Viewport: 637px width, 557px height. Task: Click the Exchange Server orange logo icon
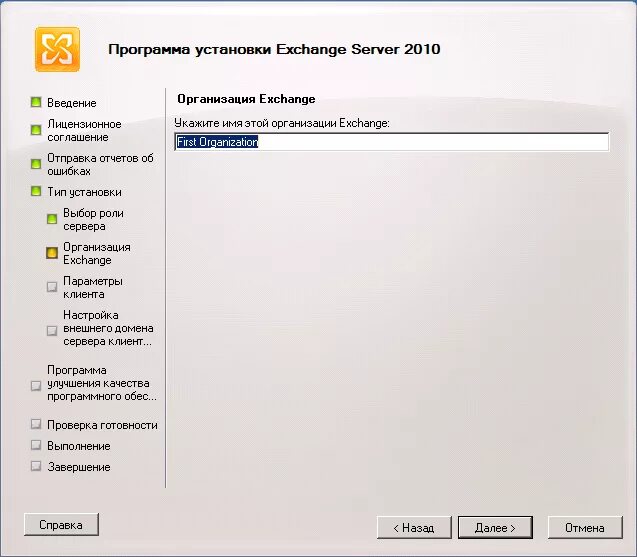point(57,49)
